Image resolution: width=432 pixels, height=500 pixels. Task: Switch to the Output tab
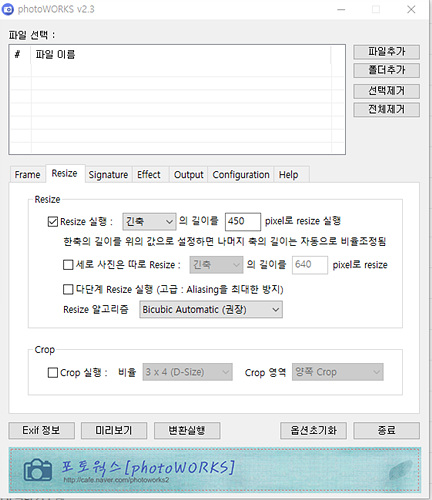(189, 175)
